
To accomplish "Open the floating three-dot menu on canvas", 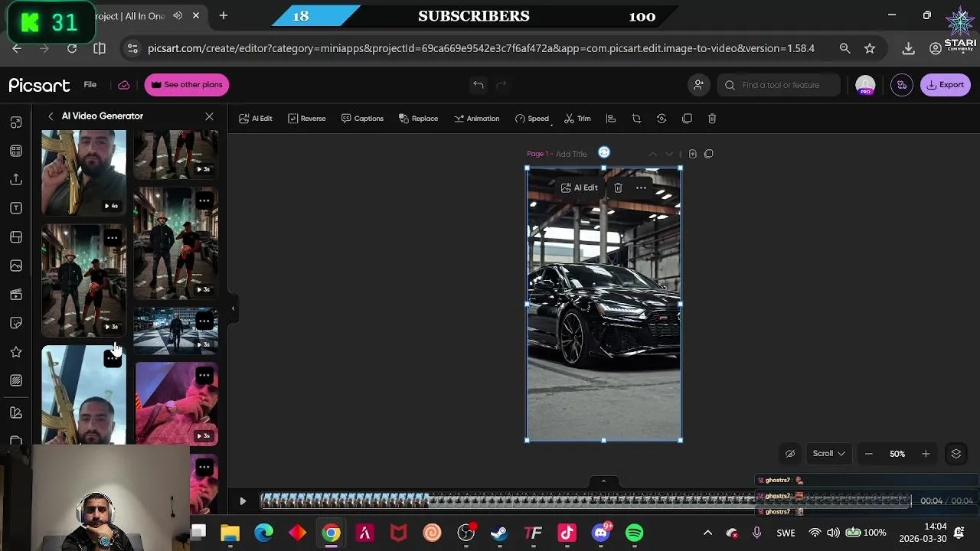I will [x=641, y=187].
